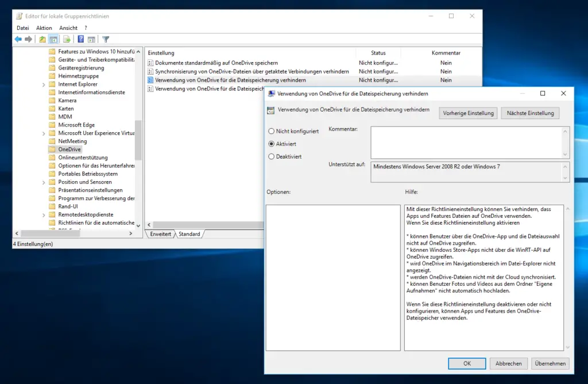
Task: Click the Kamera folder icon
Action: (52, 100)
